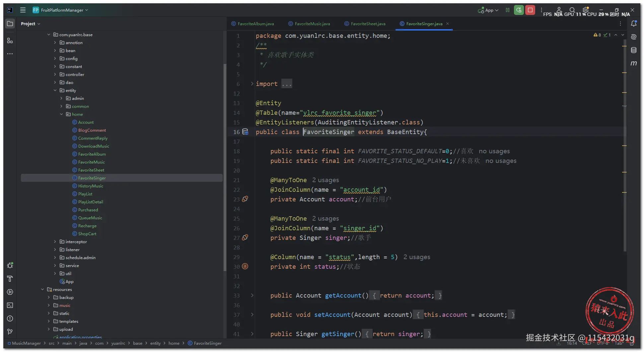
Task: Stop the running App with the red button
Action: pyautogui.click(x=530, y=10)
